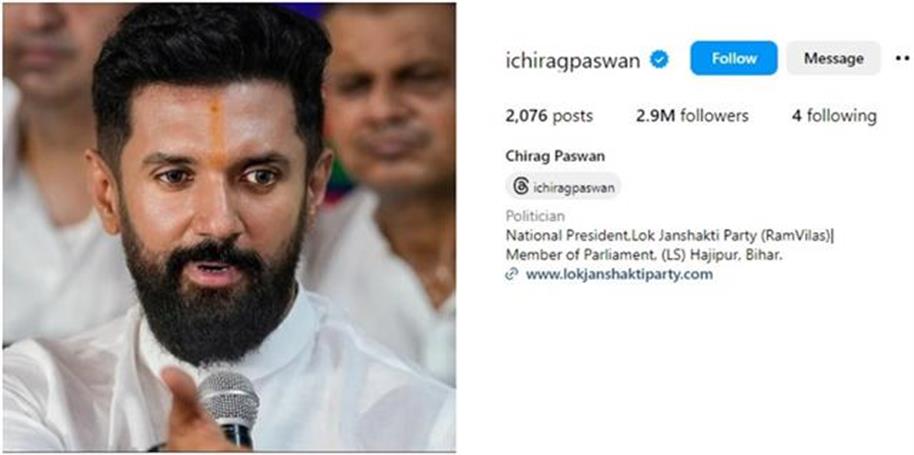914x455 pixels.
Task: View the 4 following list
Action: coord(834,116)
